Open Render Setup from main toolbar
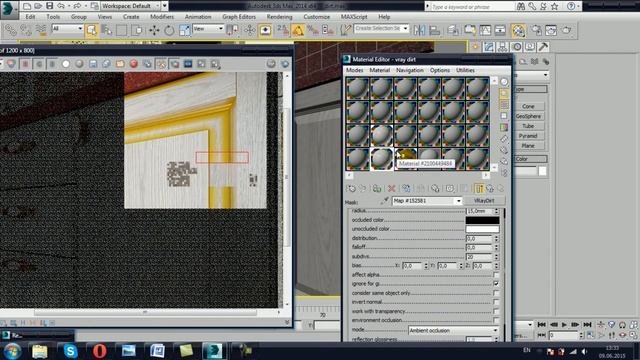 pos(537,30)
